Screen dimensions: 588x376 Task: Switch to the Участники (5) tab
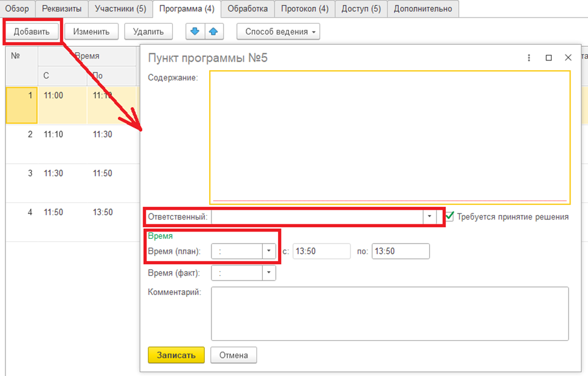[x=120, y=8]
